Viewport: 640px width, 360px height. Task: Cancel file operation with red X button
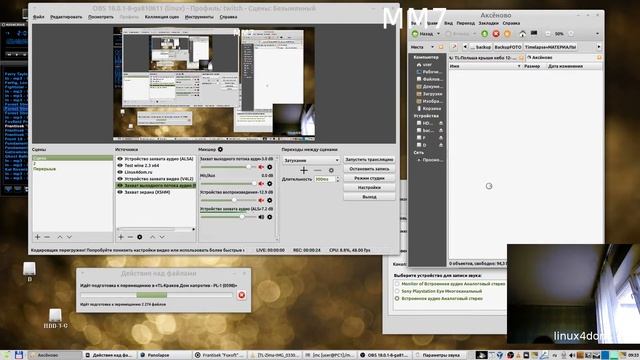[241, 295]
